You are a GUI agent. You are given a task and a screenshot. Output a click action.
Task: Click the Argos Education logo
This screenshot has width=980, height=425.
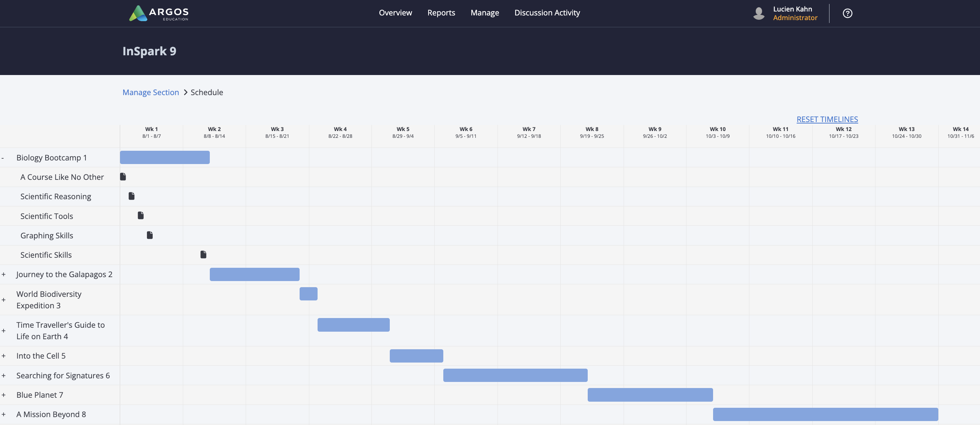click(x=160, y=13)
